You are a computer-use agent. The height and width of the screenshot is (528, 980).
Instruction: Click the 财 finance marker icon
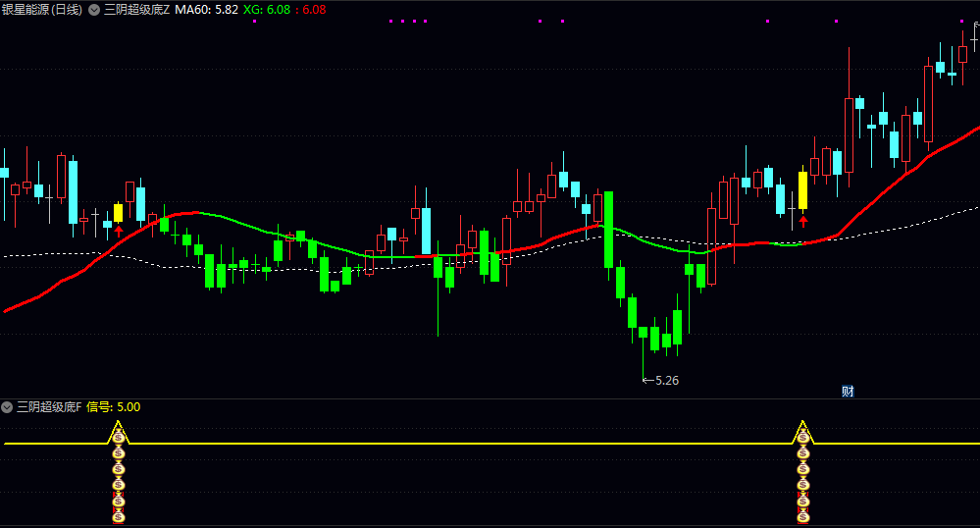coord(848,392)
